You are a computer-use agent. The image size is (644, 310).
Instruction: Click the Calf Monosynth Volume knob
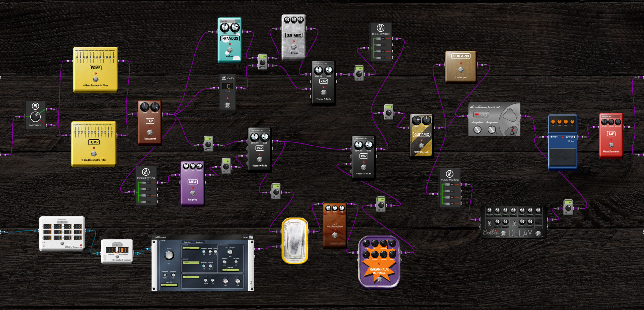[x=169, y=255]
